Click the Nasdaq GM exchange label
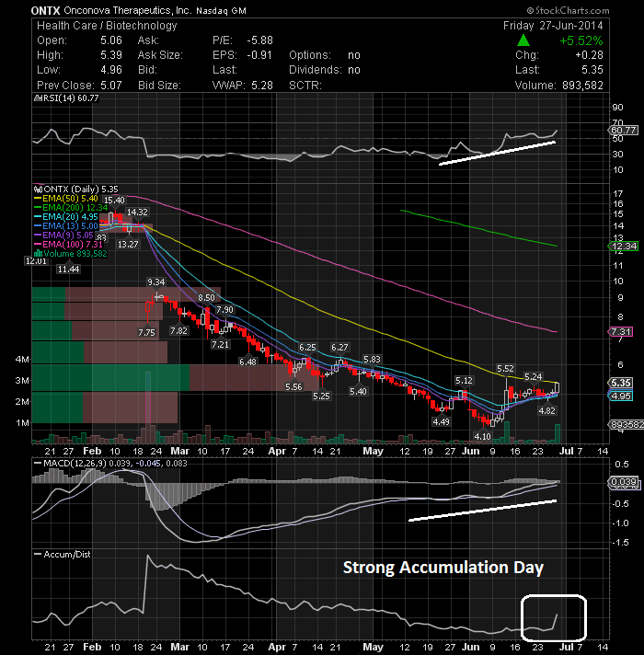The height and width of the screenshot is (655, 644). [x=221, y=11]
